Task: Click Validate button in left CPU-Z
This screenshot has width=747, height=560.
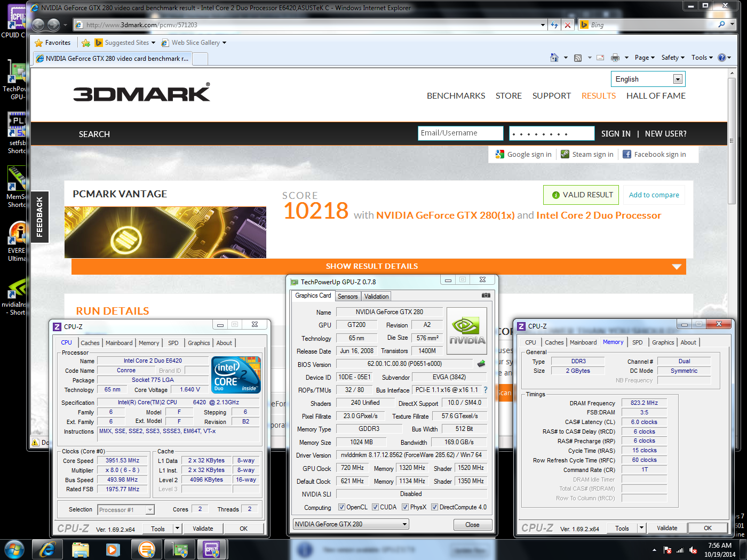Action: pyautogui.click(x=203, y=529)
